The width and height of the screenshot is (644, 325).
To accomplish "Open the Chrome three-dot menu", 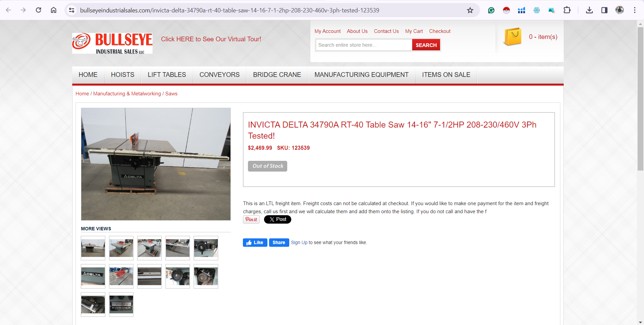I will pos(635,10).
